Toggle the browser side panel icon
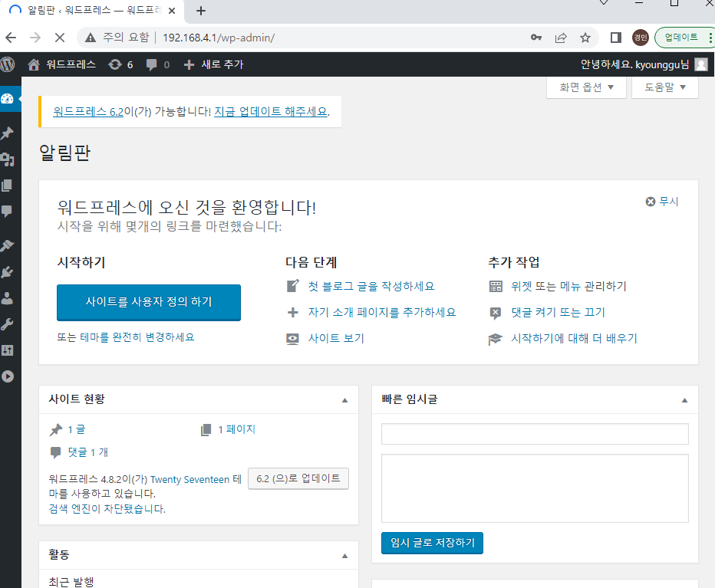The height and width of the screenshot is (588, 715). click(x=616, y=38)
